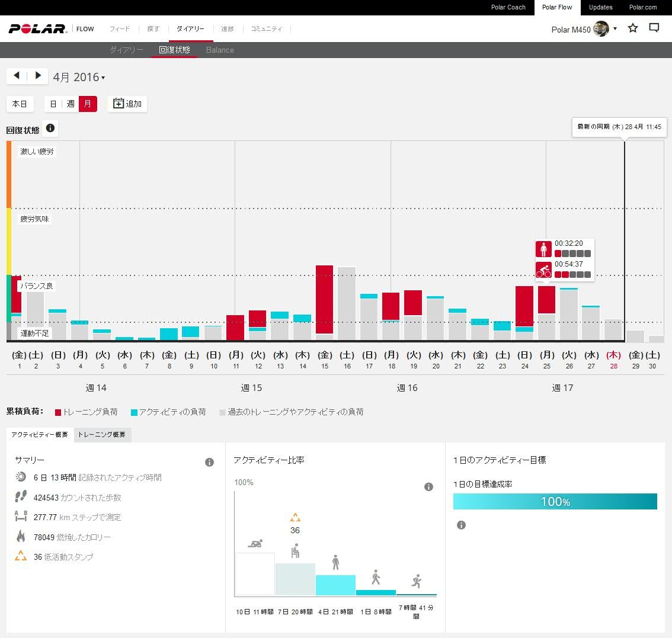Click the favorites star icon

[x=633, y=28]
